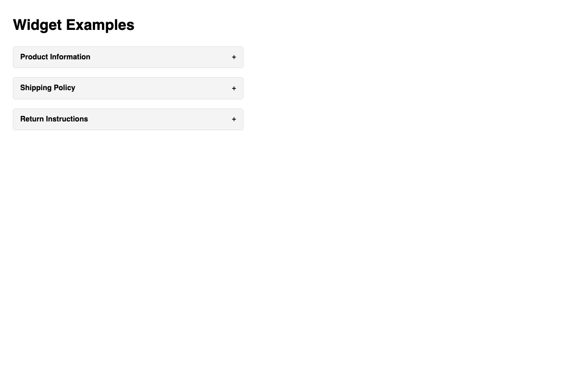This screenshot has height=368, width=588.
Task: Open the Shipping Policy section
Action: (128, 88)
